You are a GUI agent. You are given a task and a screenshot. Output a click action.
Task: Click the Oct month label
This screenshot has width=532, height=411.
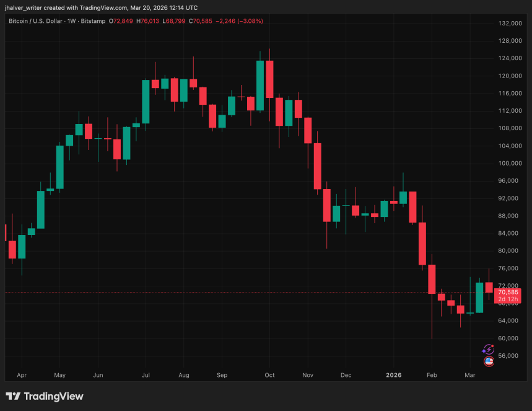(269, 375)
